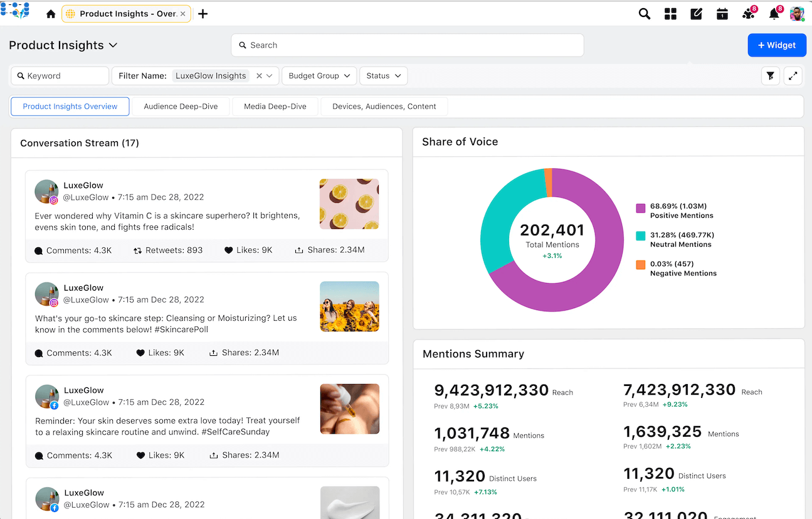Click the Vitamin C post avatar
The height and width of the screenshot is (519, 812).
(x=46, y=192)
